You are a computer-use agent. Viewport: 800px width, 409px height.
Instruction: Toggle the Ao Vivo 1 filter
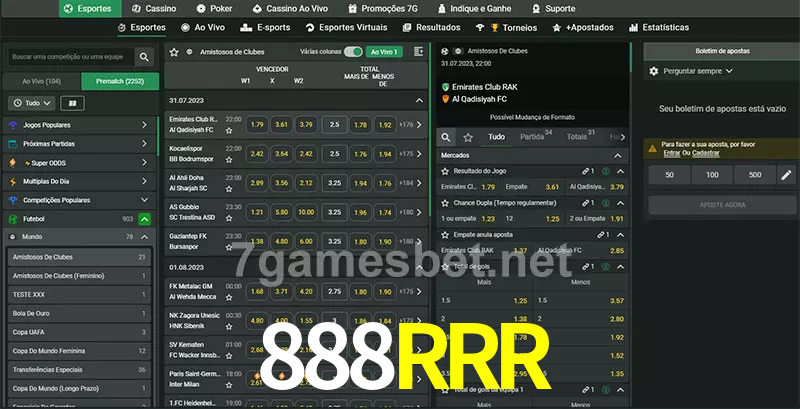click(384, 52)
